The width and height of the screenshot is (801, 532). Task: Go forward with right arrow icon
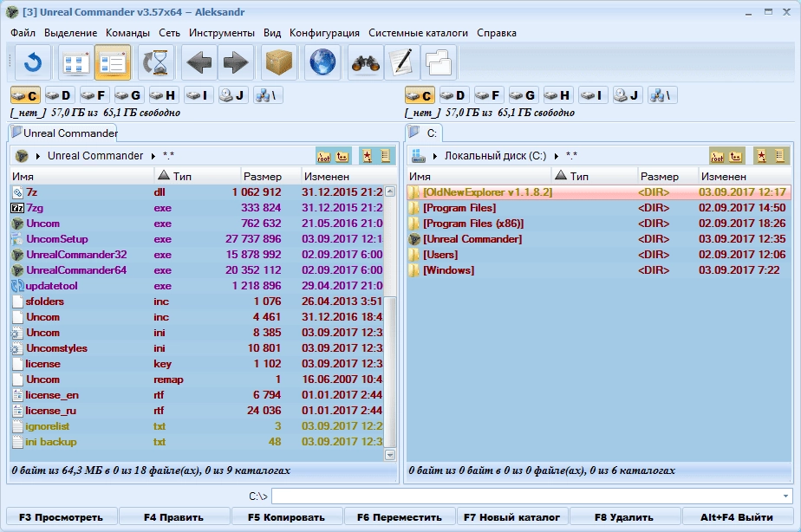click(236, 62)
